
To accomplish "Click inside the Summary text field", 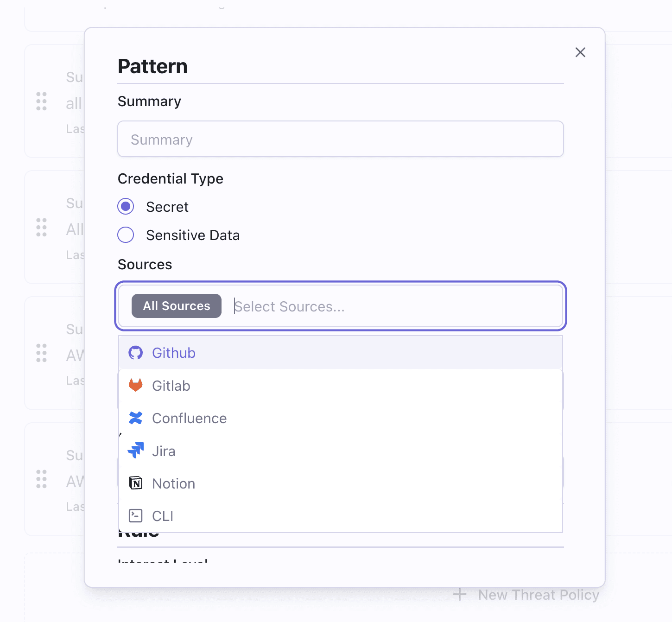I will coord(340,139).
